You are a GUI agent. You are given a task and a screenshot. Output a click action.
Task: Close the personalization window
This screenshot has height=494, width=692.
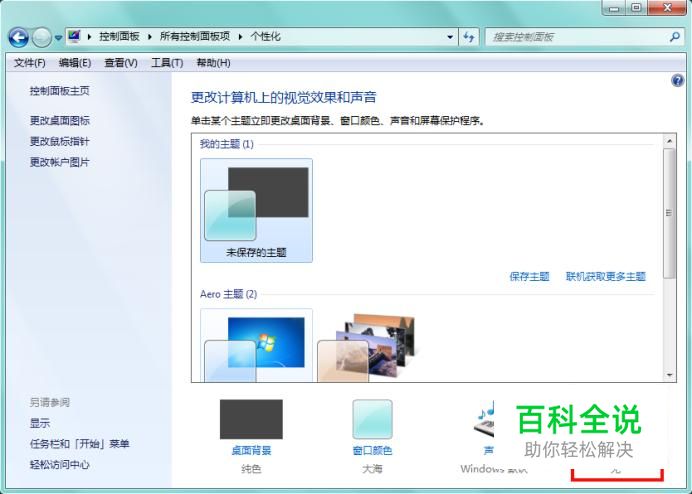coord(667,8)
